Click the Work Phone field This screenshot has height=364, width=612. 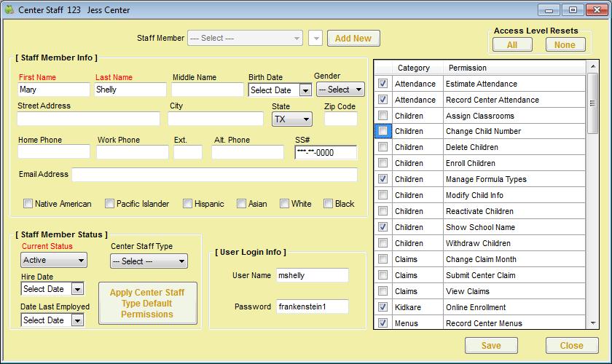(133, 151)
